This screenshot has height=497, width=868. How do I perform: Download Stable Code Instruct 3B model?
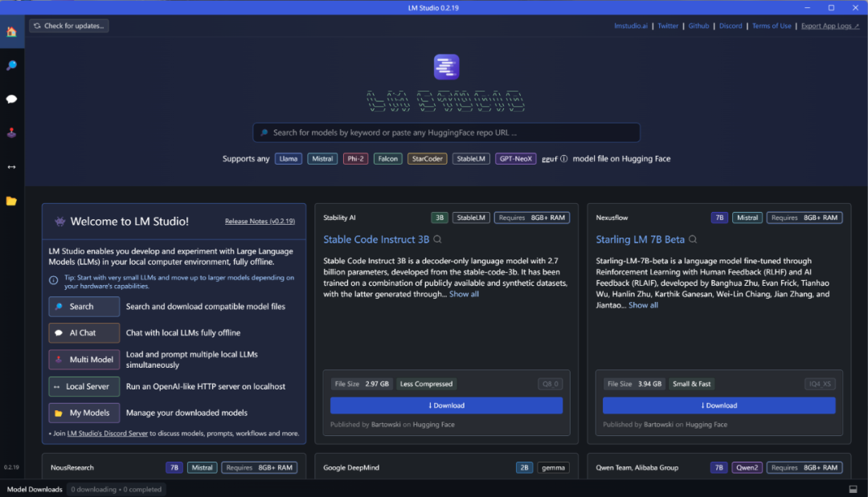click(x=446, y=405)
